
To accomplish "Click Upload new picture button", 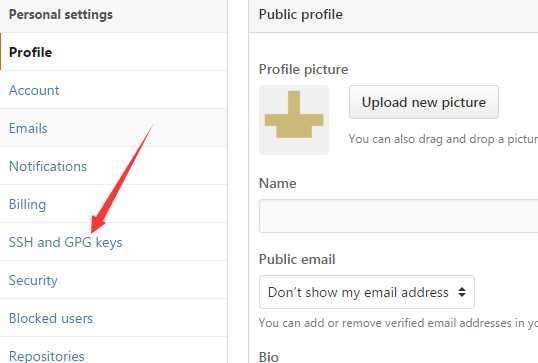I will [424, 102].
